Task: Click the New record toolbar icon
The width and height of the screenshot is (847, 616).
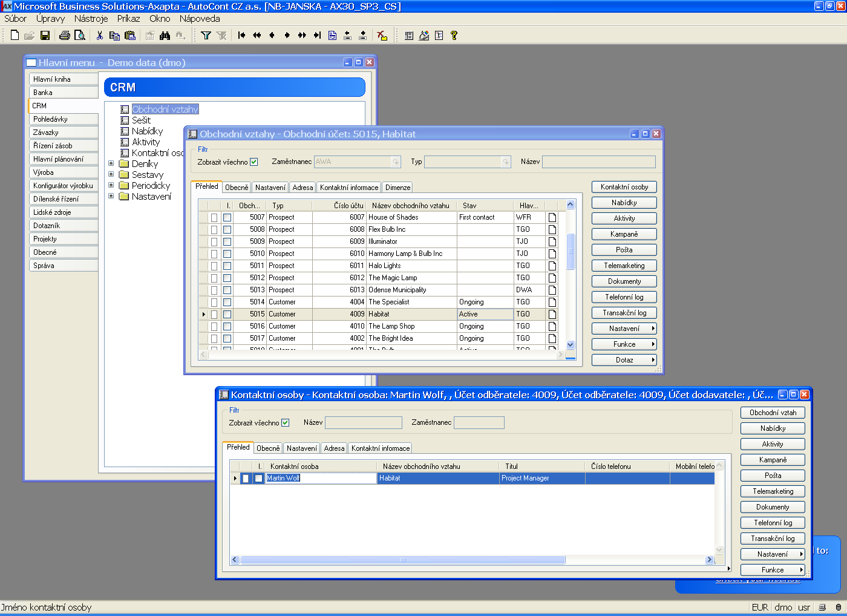Action: tap(15, 35)
